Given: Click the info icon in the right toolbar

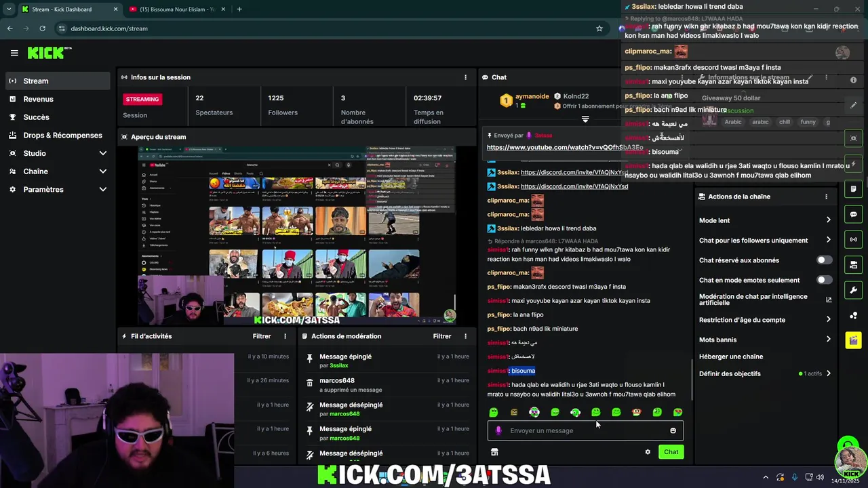Looking at the screenshot, I should 853,80.
